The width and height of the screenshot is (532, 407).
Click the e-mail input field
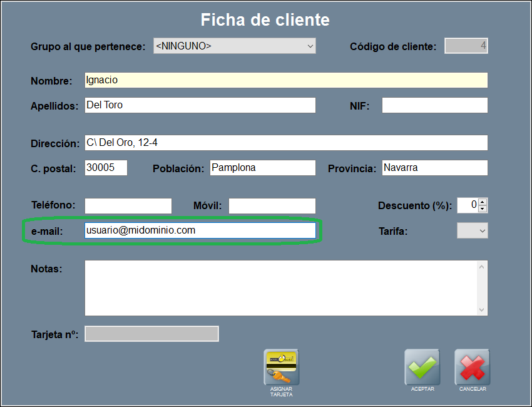[200, 230]
